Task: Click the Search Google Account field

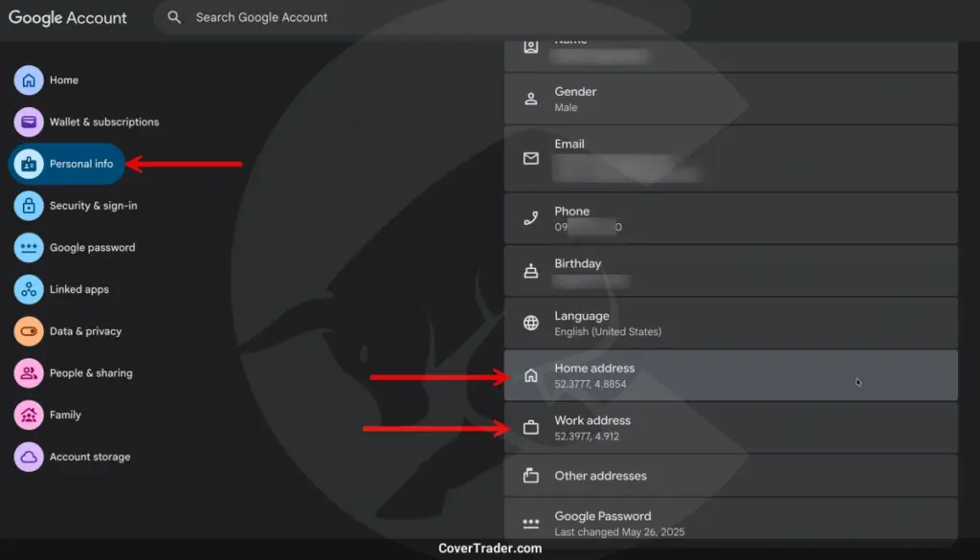Action: pos(422,17)
